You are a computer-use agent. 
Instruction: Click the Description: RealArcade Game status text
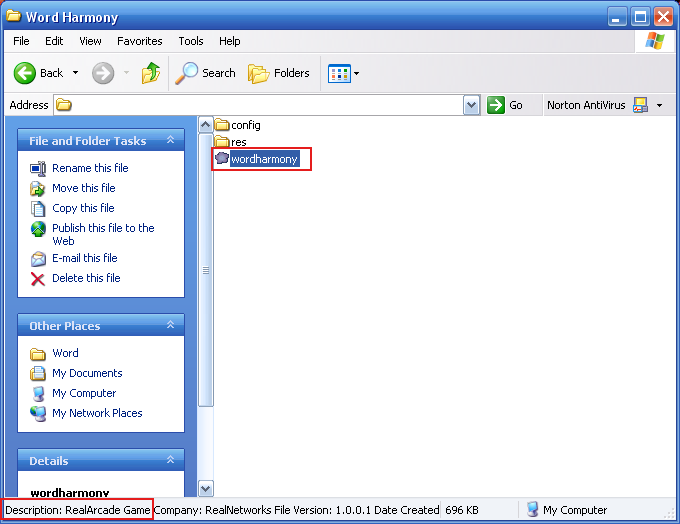(78, 510)
